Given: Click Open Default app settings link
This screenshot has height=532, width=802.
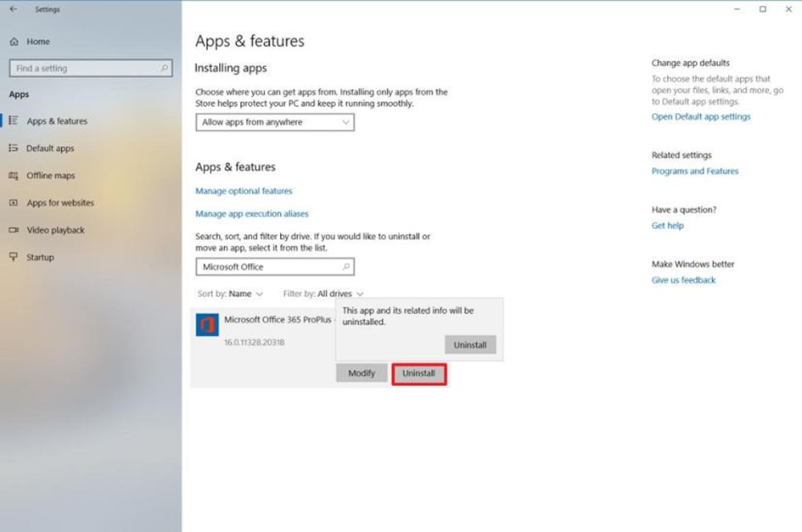Looking at the screenshot, I should pos(701,116).
